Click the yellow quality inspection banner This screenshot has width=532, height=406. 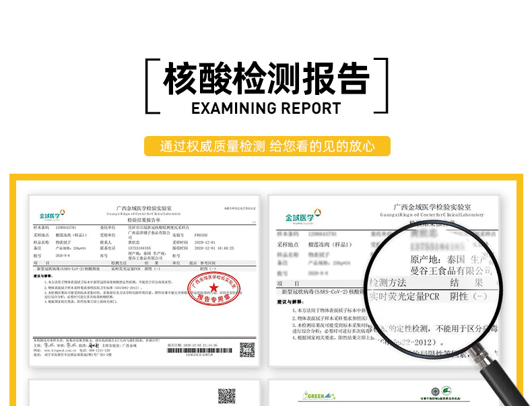point(267,146)
